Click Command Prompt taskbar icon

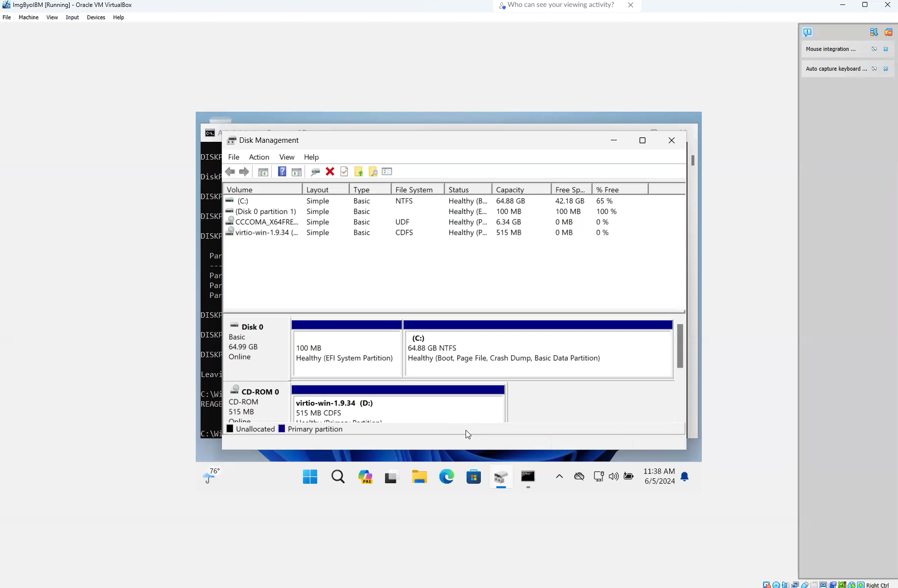point(528,477)
